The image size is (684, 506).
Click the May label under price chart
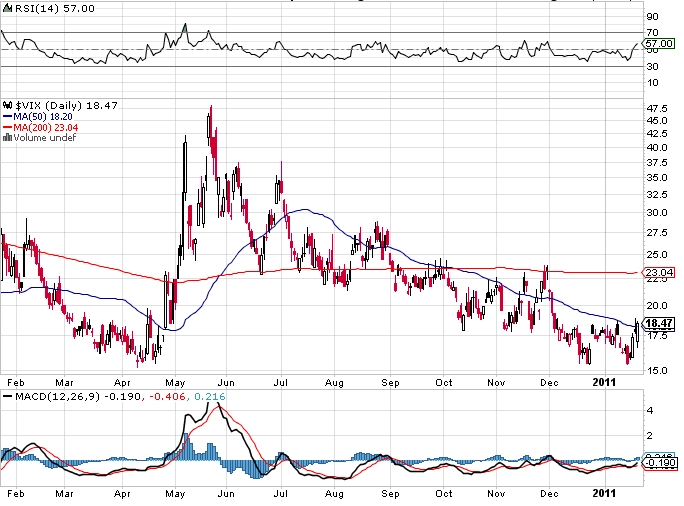[x=175, y=383]
